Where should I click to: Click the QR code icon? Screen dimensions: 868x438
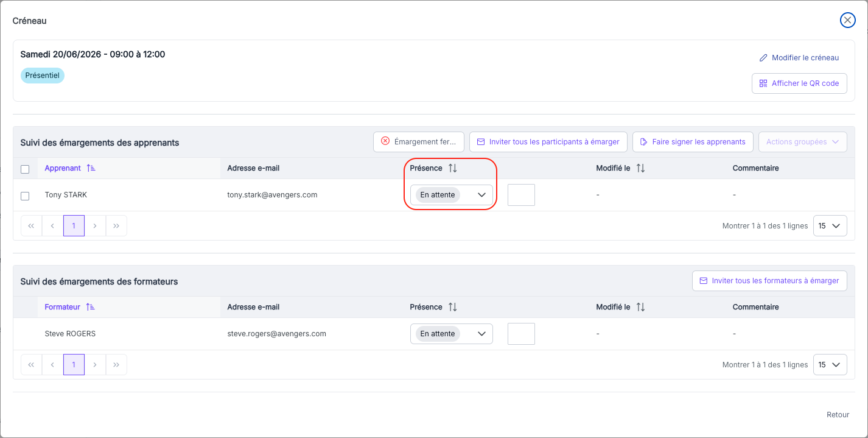click(x=763, y=83)
